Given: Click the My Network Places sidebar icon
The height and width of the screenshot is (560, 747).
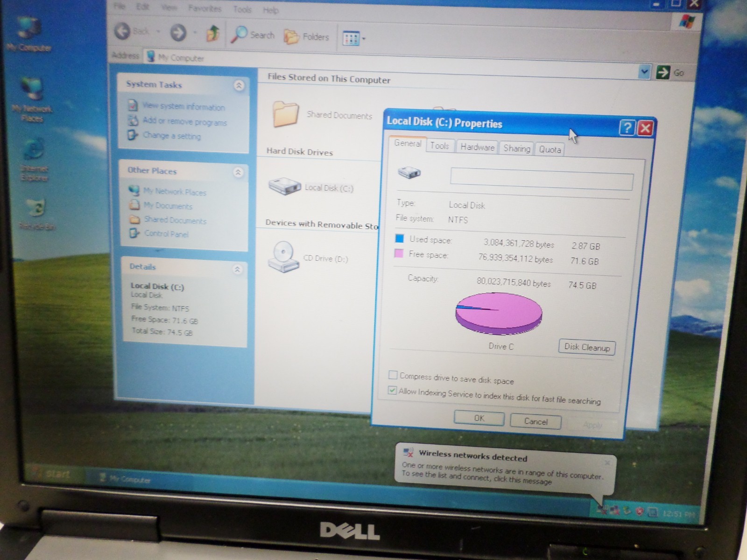Looking at the screenshot, I should click(134, 190).
